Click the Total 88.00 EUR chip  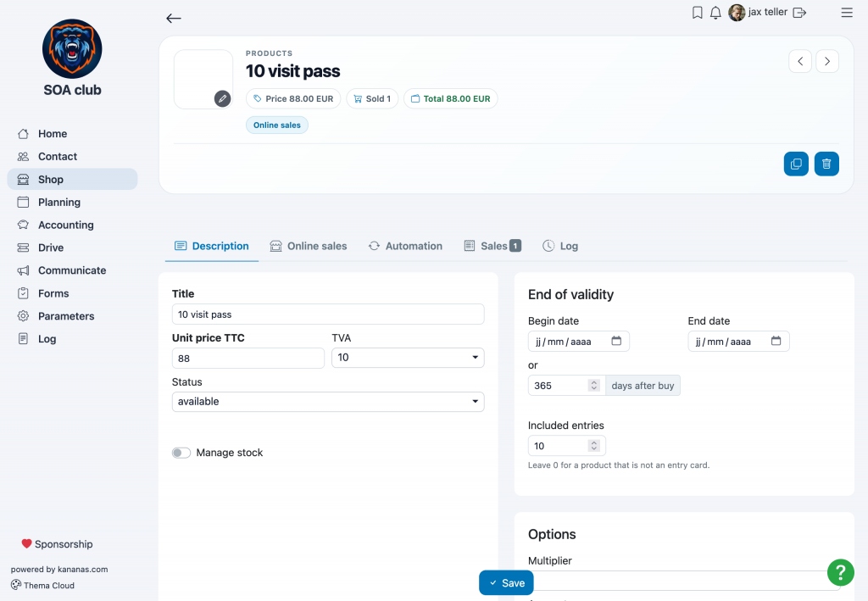[451, 98]
